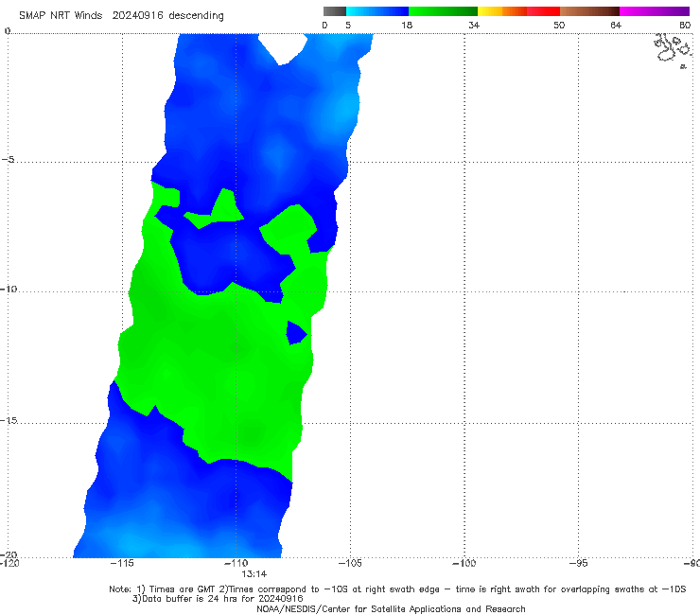Image resolution: width=700 pixels, height=615 pixels.
Task: Click the white data gap at the swath top
Action: pyautogui.click(x=283, y=48)
